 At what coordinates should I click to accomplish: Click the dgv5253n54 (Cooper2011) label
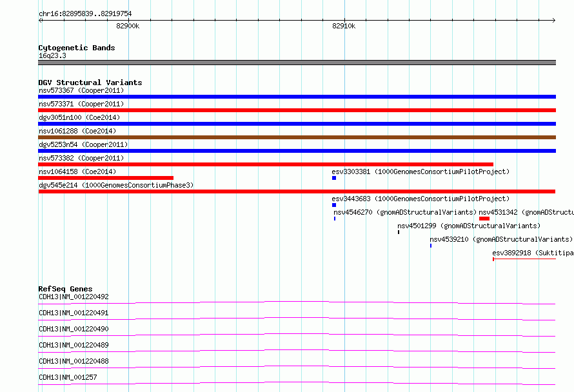pyautogui.click(x=83, y=144)
